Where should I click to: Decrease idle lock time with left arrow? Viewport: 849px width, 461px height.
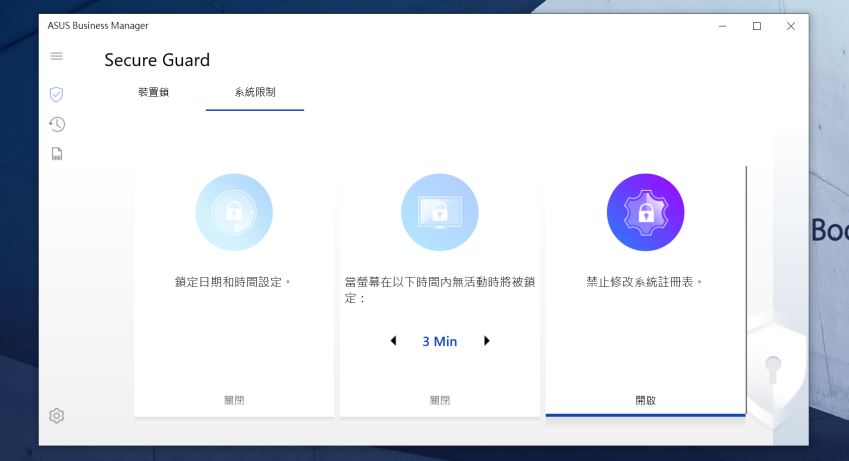394,341
